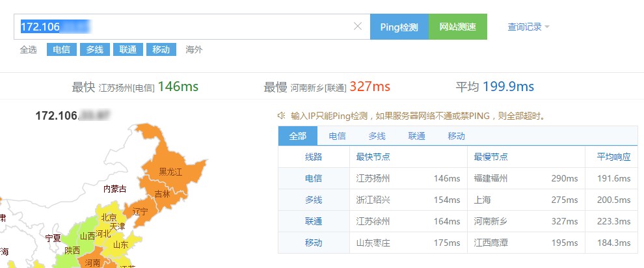Select 宁夏 region on the map
Viewport: 644px width, 268px height.
point(53,237)
